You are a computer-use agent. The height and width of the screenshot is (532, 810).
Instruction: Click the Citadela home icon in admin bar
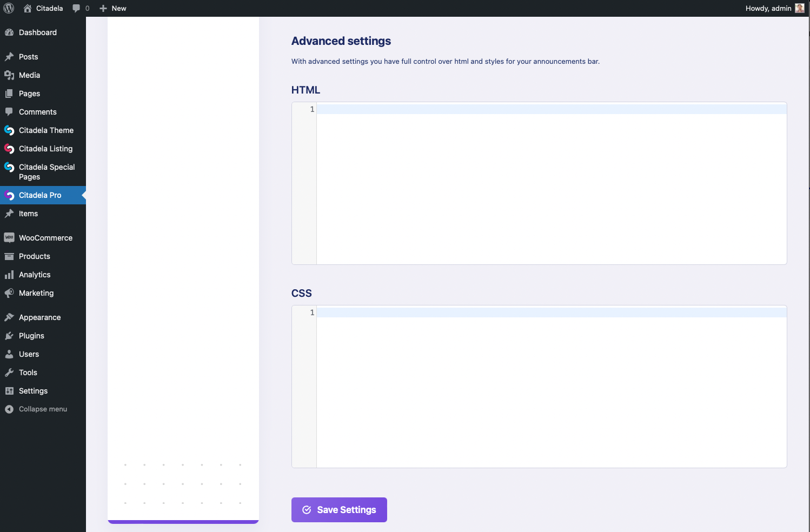[28, 8]
